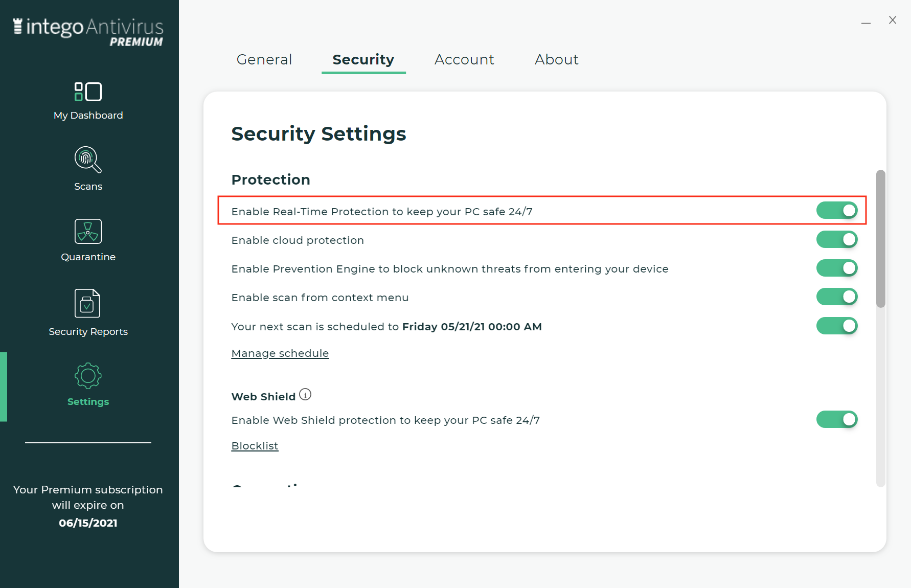Click the Intego Antivirus Premium logo
The image size is (911, 588).
88,32
